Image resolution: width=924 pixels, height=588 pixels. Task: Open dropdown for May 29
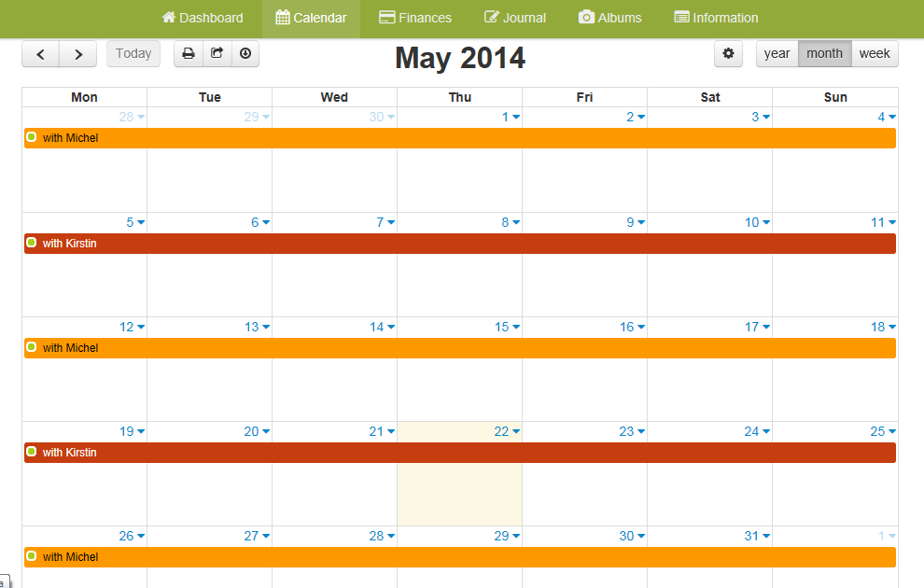(x=516, y=536)
